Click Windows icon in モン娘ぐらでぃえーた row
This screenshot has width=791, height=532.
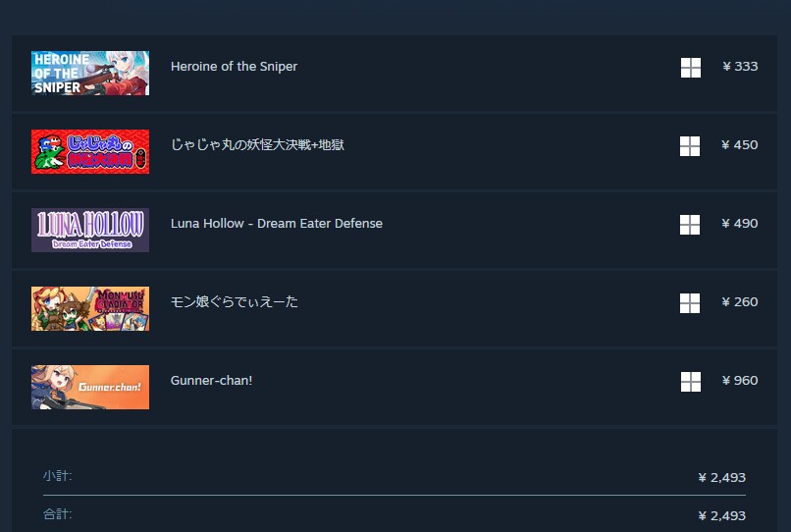coord(690,303)
